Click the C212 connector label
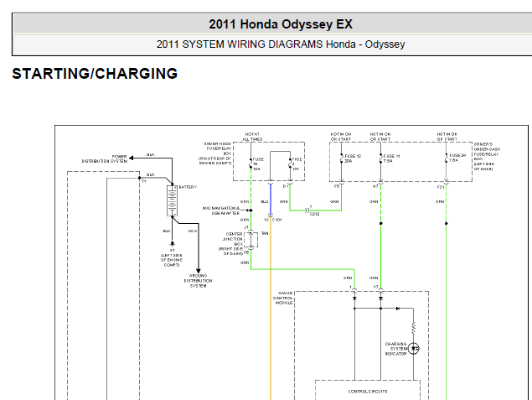Viewport: 532px width, 400px height. (314, 215)
